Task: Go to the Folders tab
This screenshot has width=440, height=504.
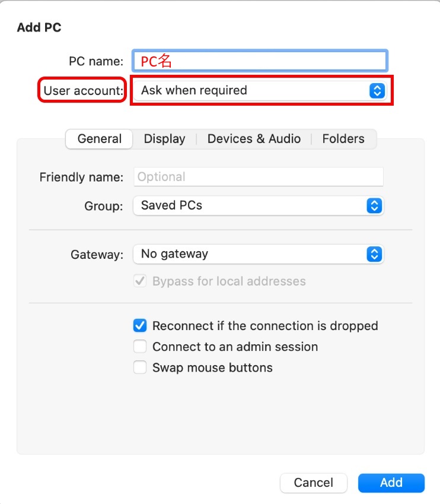Action: click(343, 139)
